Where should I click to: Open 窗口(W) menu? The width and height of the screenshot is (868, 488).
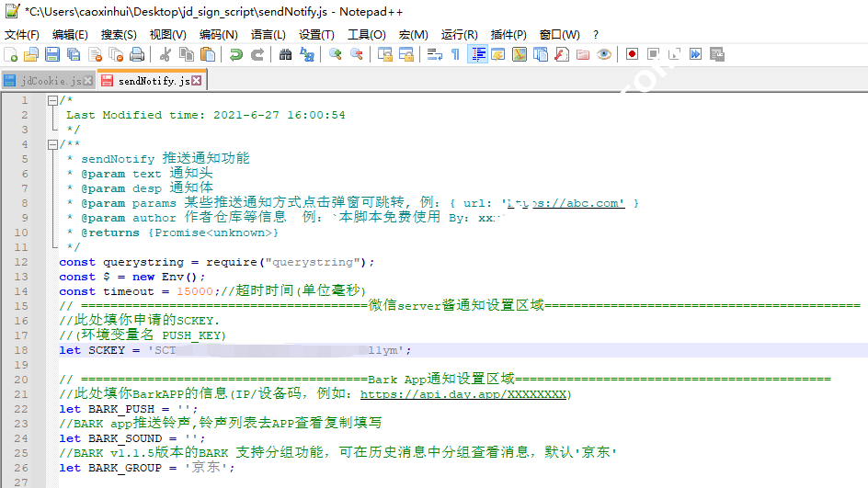click(x=560, y=35)
